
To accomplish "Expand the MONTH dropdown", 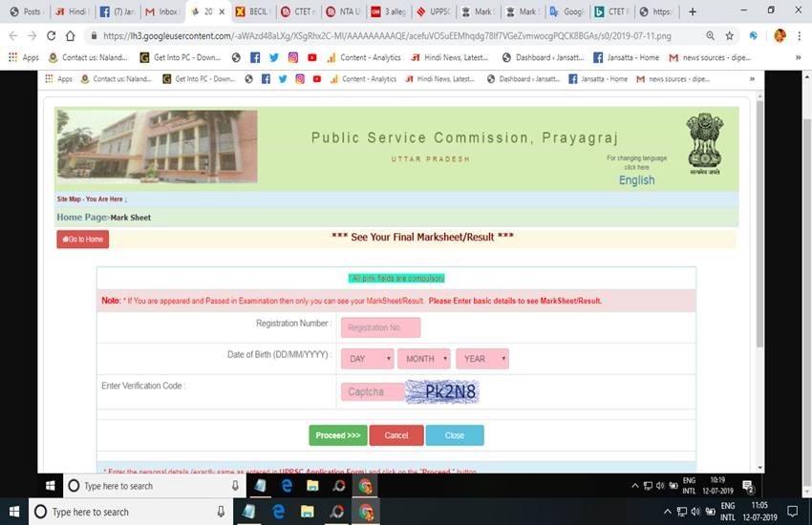I will (423, 359).
